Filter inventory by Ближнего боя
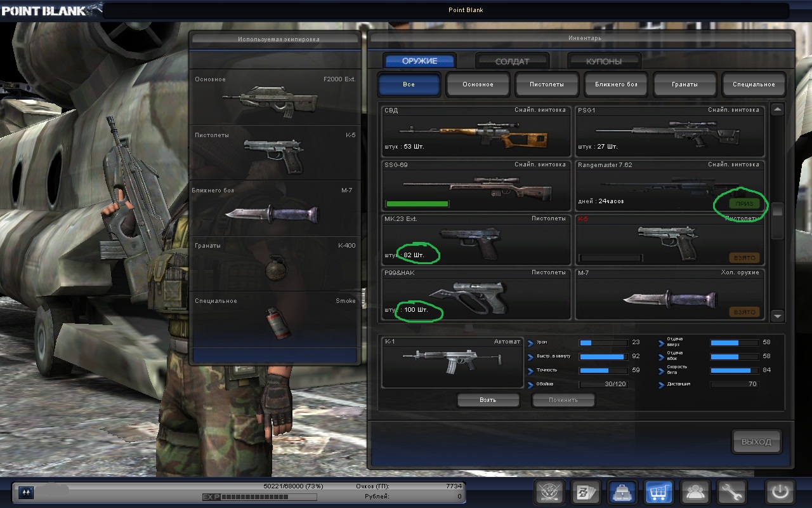The width and height of the screenshot is (812, 508). click(615, 84)
